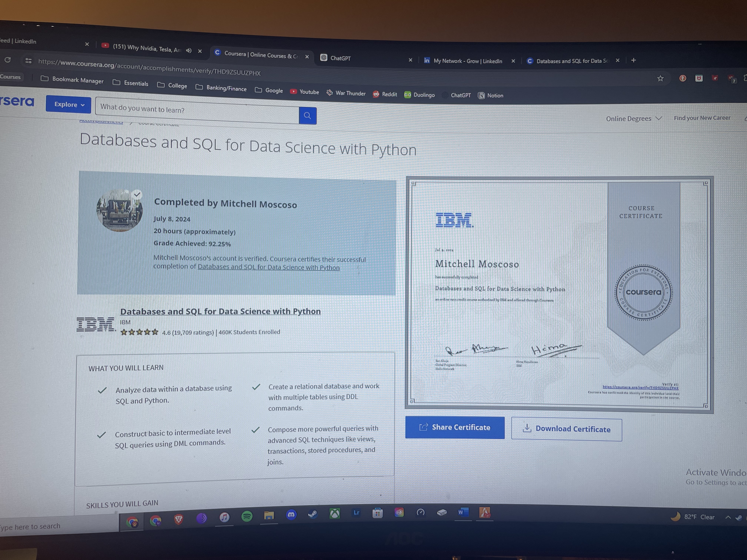Launch Adobe Lightroom from the taskbar
This screenshot has width=747, height=560.
[x=356, y=513]
